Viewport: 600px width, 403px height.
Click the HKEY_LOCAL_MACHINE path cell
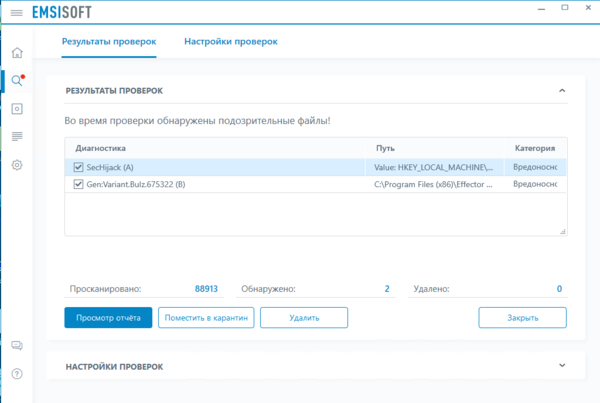pyautogui.click(x=434, y=167)
